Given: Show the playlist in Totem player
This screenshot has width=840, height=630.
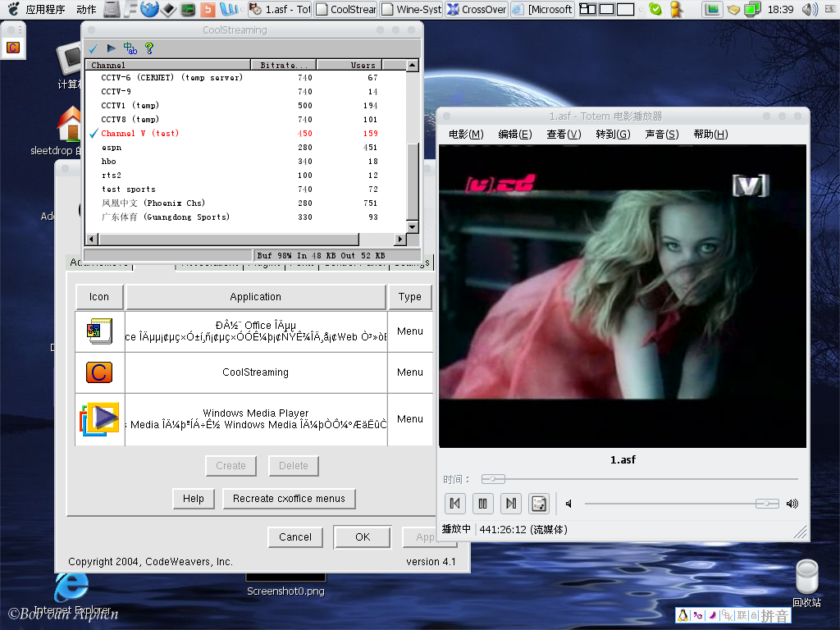Looking at the screenshot, I should point(538,504).
